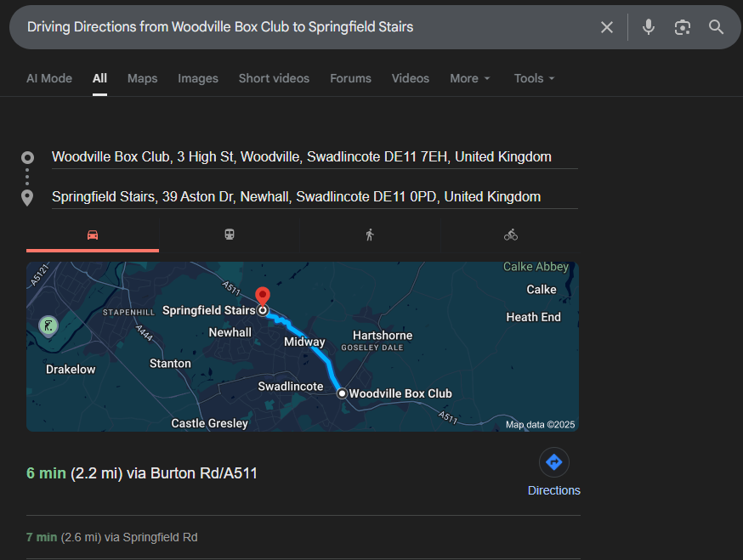This screenshot has width=743, height=560.
Task: Edit the Woodville Box Club origin field
Action: (x=302, y=156)
